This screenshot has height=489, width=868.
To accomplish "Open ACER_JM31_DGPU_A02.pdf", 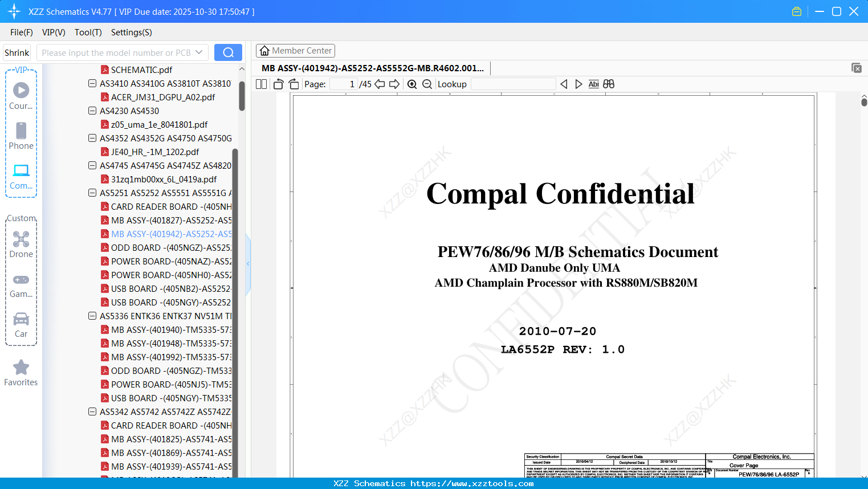I will [x=163, y=97].
